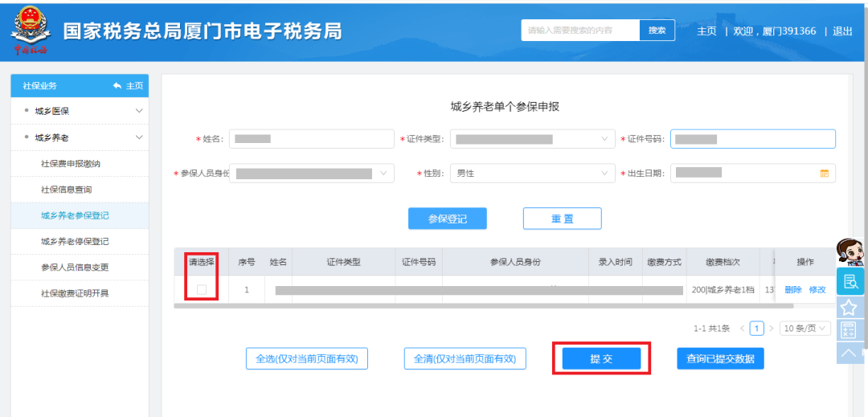Open the 证件类型 dropdown
The width and height of the screenshot is (868, 417).
[533, 139]
